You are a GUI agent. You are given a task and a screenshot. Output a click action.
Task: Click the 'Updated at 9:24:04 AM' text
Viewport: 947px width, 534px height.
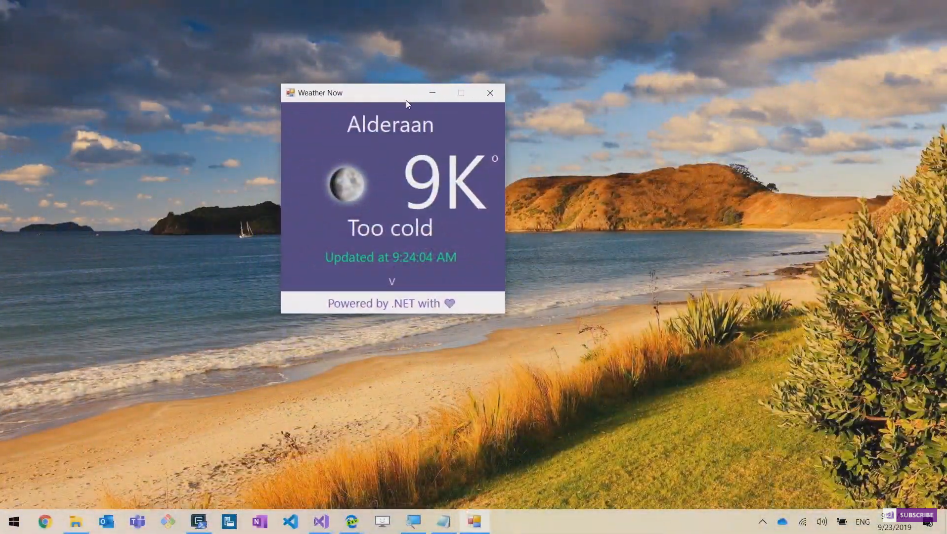coord(390,257)
